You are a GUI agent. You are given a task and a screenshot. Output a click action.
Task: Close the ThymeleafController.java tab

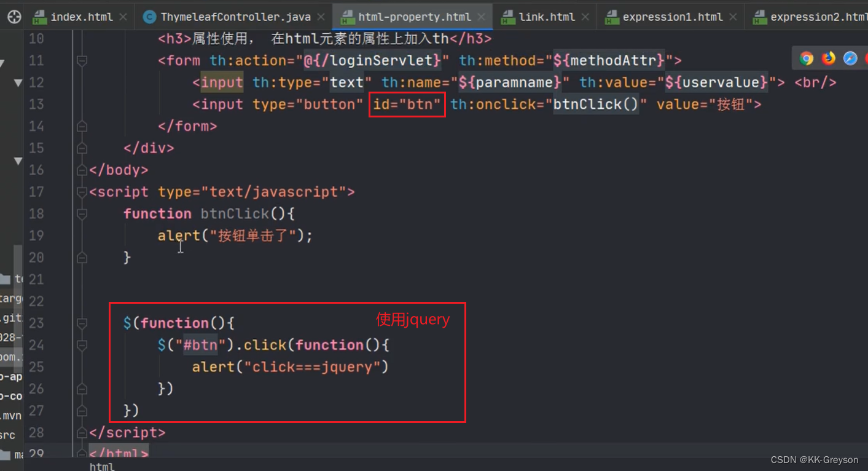point(321,17)
